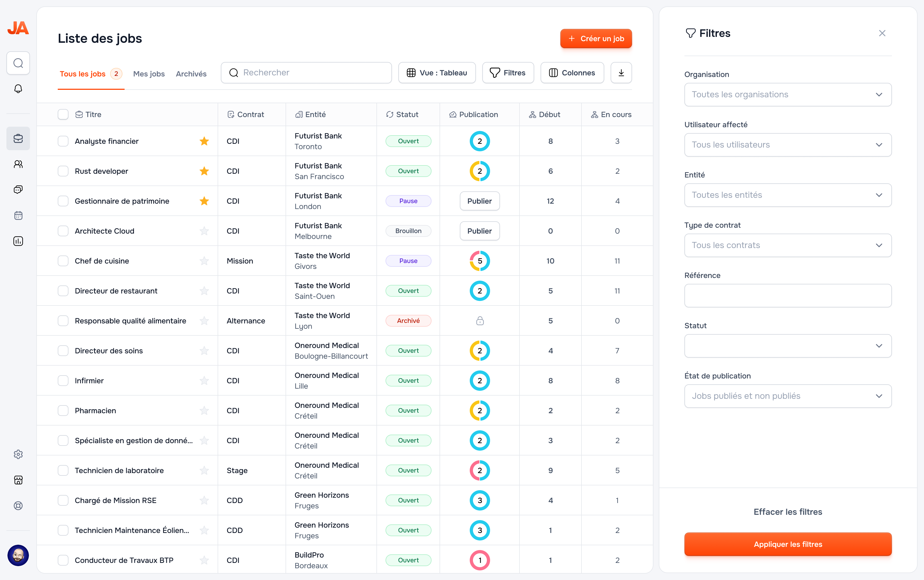Open the Type de contrat dropdown
Screen dimensions: 924x580
[787, 245]
